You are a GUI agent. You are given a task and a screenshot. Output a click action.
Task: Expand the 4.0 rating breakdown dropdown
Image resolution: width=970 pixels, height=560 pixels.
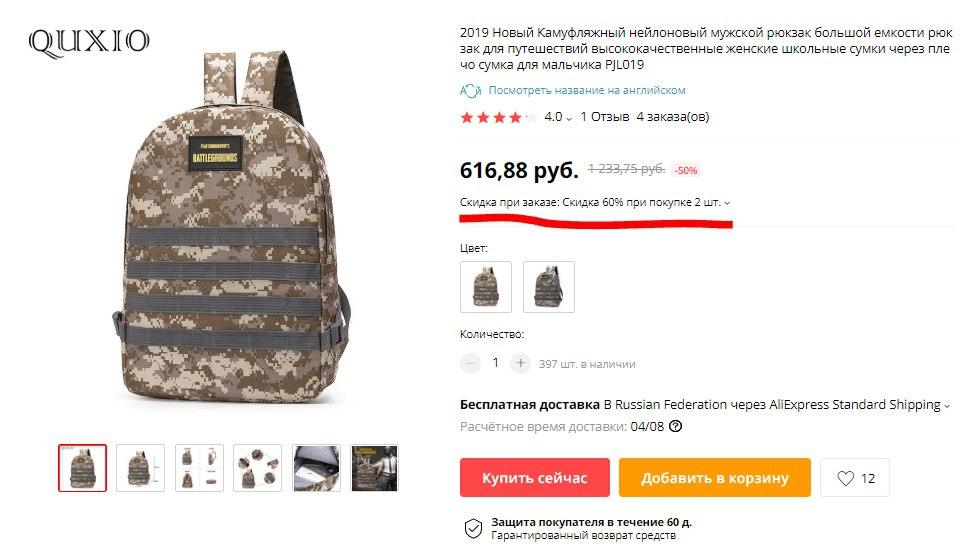click(569, 118)
